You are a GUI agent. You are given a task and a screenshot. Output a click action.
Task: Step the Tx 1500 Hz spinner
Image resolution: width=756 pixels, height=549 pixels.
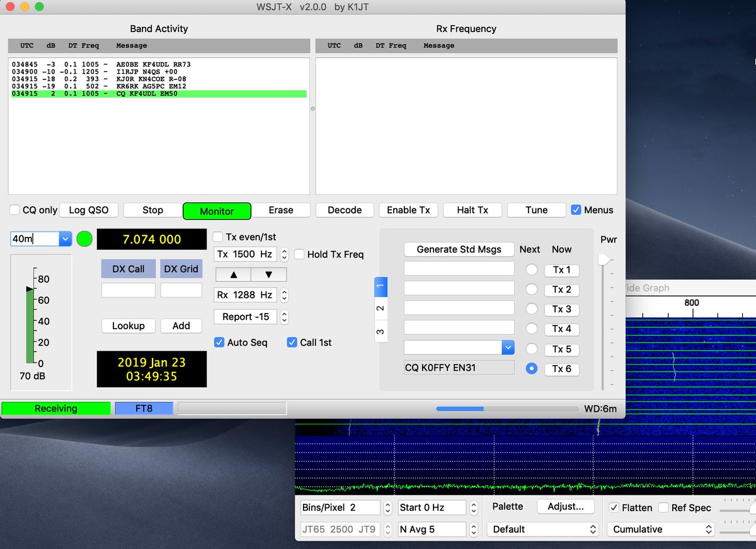(284, 254)
